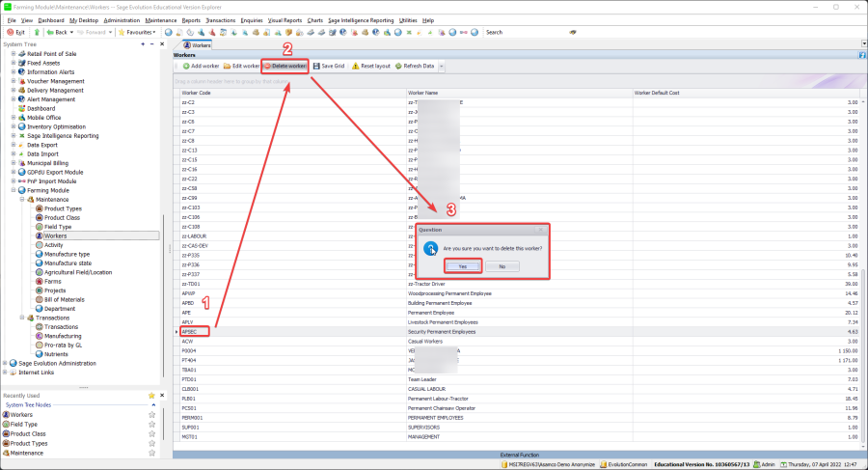This screenshot has height=470, width=868.
Task: Star the Workers recently used entry
Action: tap(151, 415)
